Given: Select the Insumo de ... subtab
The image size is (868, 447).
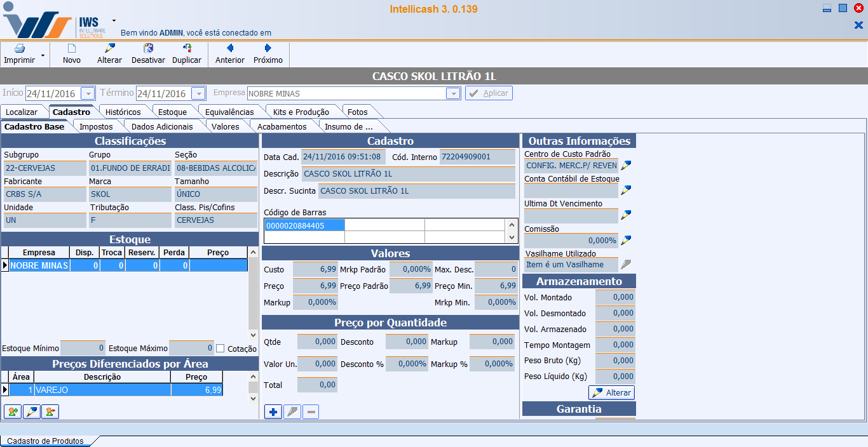Looking at the screenshot, I should [x=349, y=126].
